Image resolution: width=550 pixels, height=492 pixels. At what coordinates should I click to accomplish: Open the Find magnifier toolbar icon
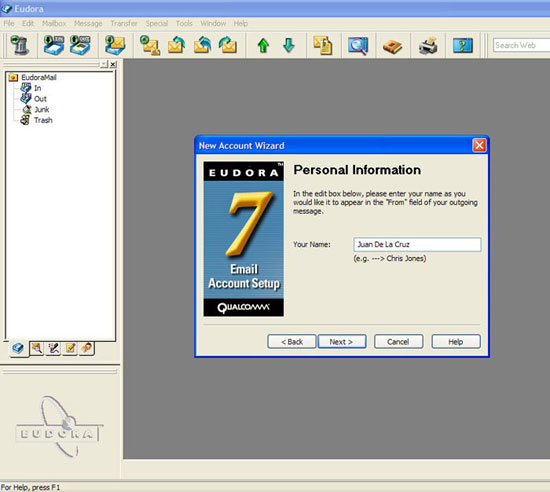point(358,46)
